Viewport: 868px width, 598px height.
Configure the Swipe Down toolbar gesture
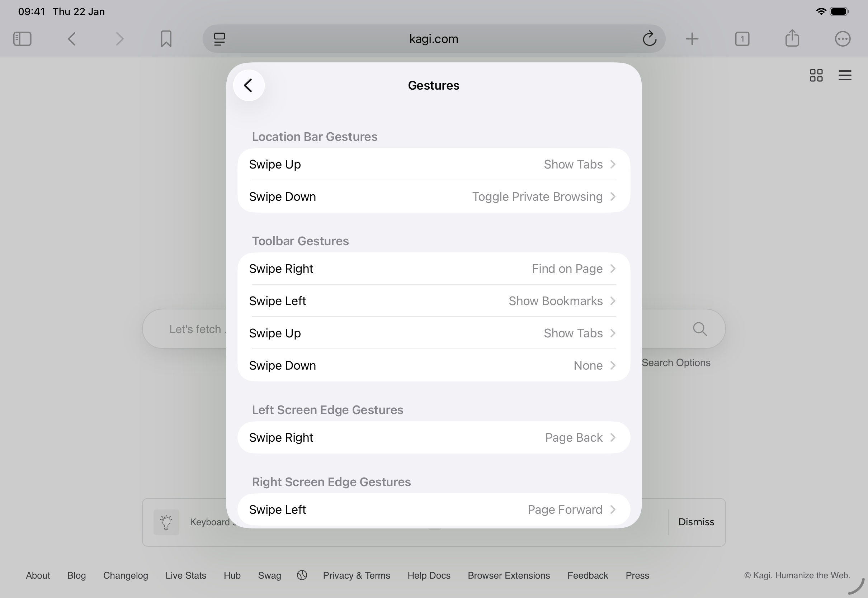(x=433, y=365)
